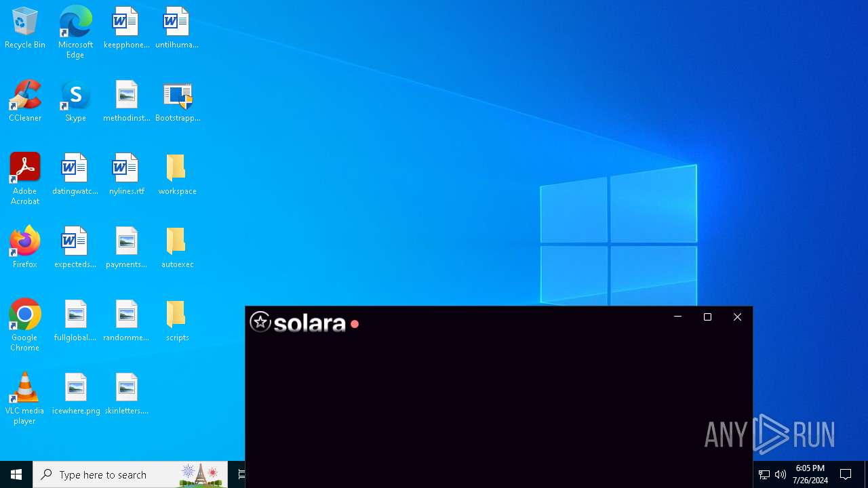Launch the VLC media player shortcut

[25, 399]
